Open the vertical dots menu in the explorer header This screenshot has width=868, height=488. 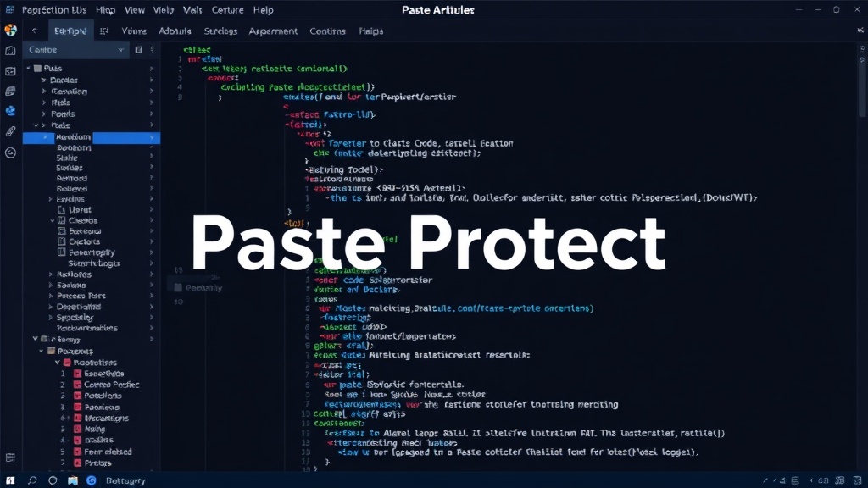[x=153, y=50]
